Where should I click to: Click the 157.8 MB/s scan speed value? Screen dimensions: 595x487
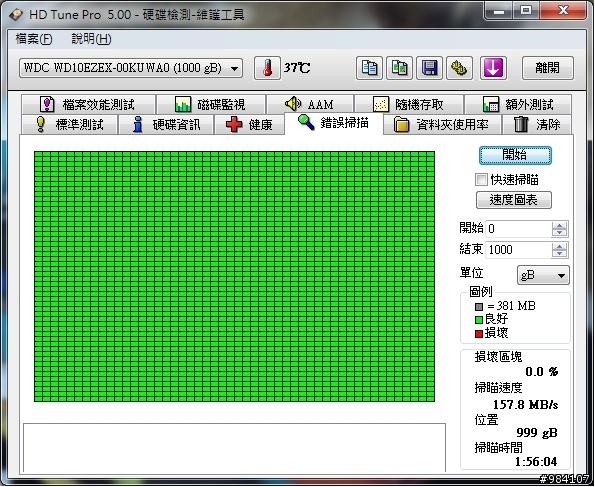526,405
